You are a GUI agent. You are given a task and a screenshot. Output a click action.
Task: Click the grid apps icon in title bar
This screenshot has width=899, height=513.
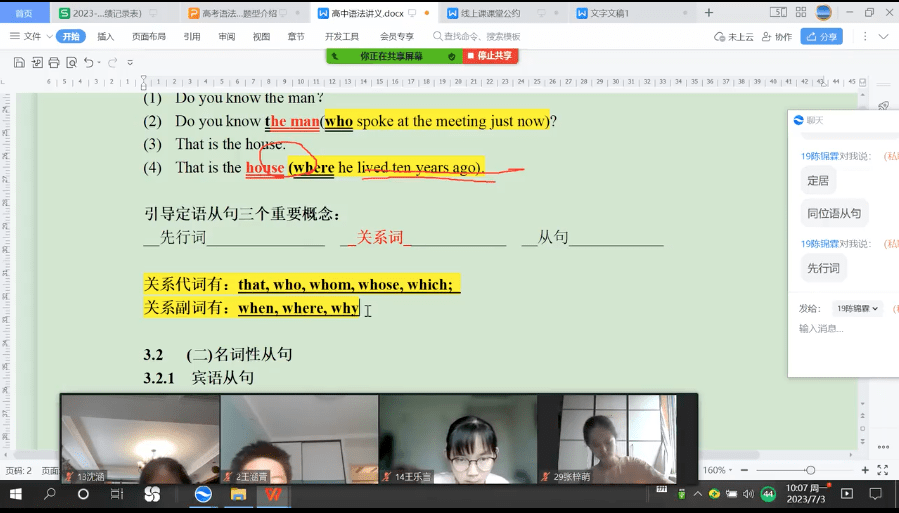pos(801,12)
